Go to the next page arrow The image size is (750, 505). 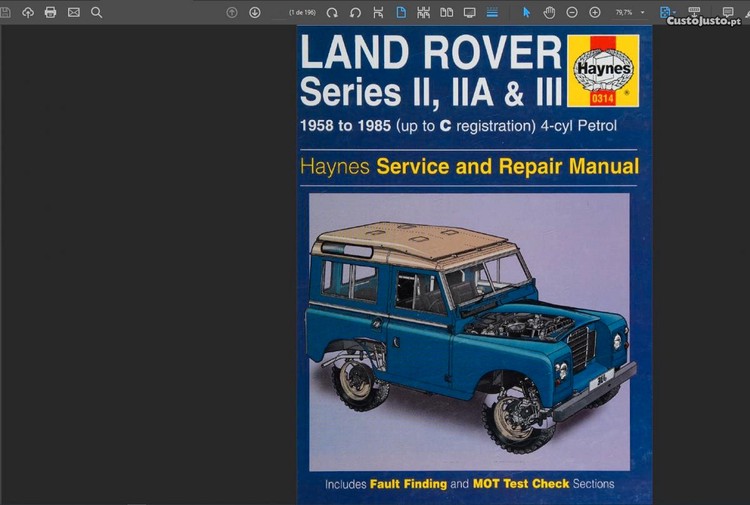coord(254,12)
